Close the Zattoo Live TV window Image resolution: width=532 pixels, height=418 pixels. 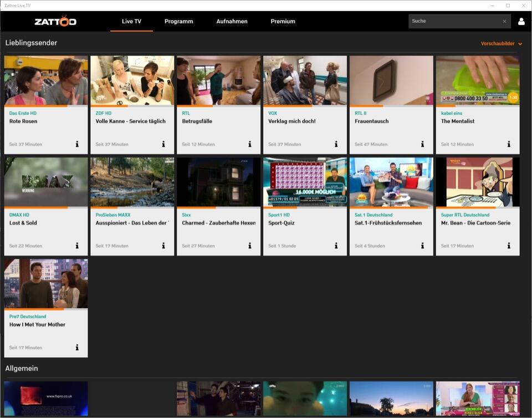point(524,6)
